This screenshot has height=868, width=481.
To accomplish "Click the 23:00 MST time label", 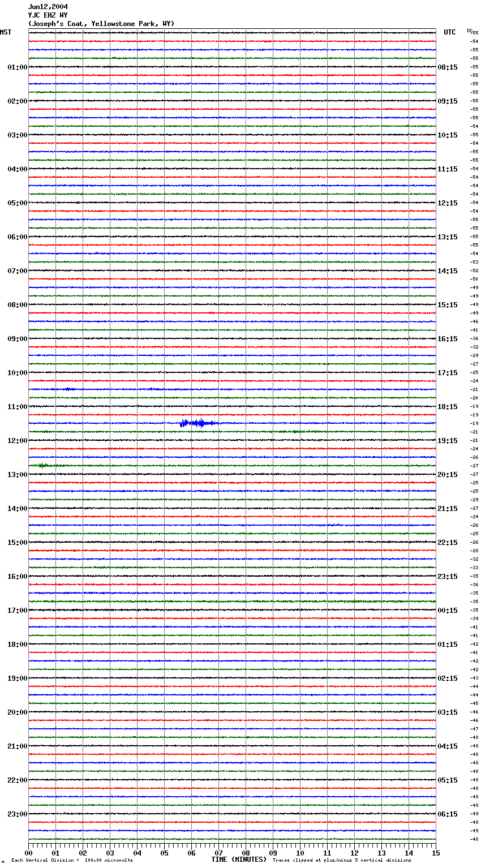I will click(x=18, y=814).
